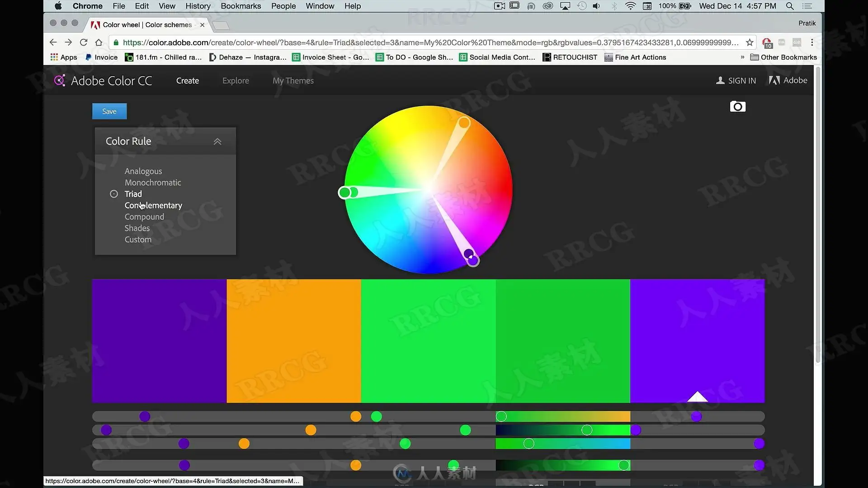Click the SIGN IN link

click(742, 80)
